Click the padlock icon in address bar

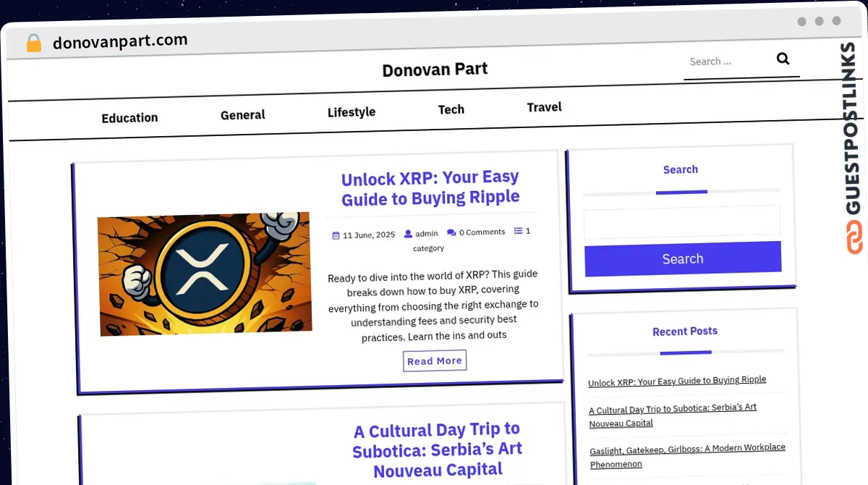click(x=33, y=43)
